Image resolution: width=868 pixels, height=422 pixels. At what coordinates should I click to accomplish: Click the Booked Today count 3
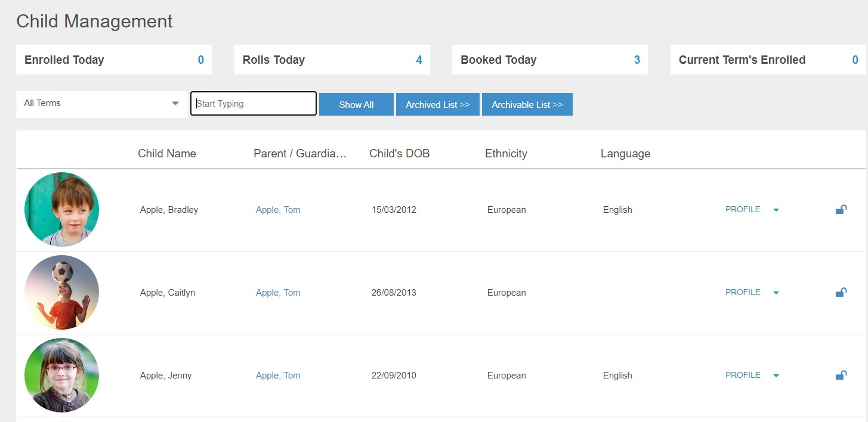pyautogui.click(x=637, y=60)
